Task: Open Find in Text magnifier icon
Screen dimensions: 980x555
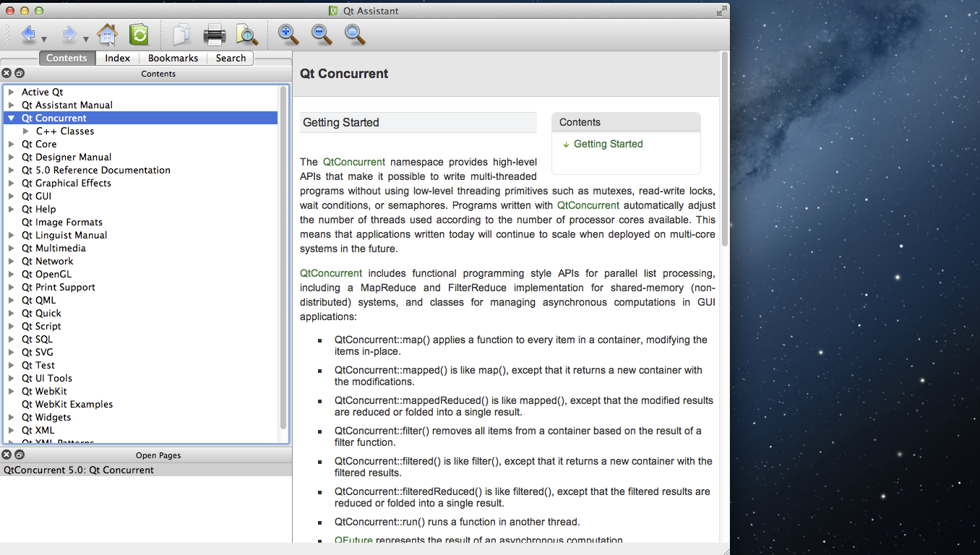Action: tap(246, 34)
